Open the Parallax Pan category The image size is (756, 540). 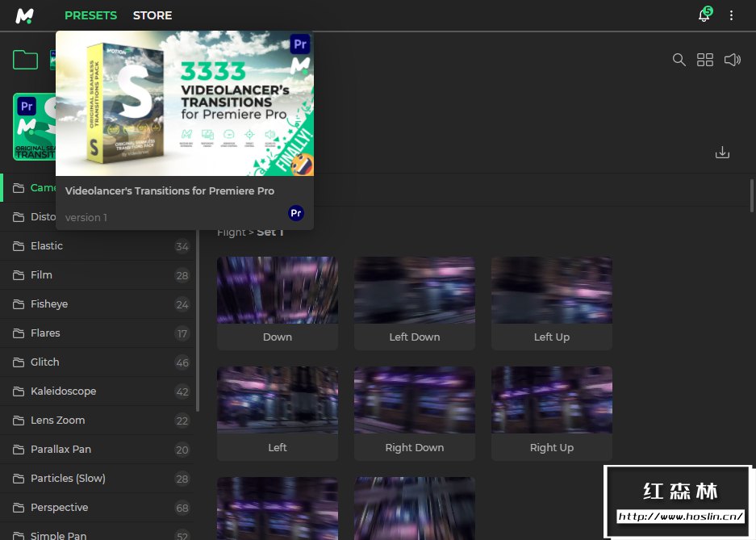tap(98, 450)
